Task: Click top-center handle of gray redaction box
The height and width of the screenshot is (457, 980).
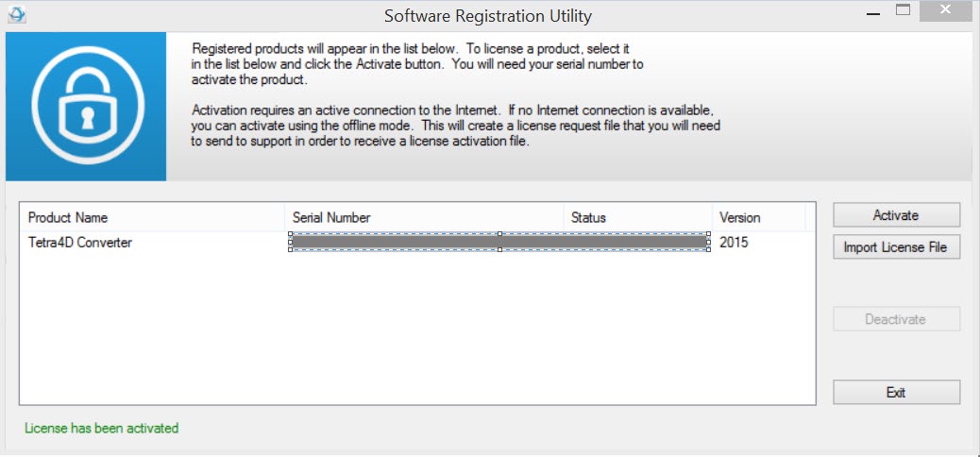Action: [x=499, y=233]
